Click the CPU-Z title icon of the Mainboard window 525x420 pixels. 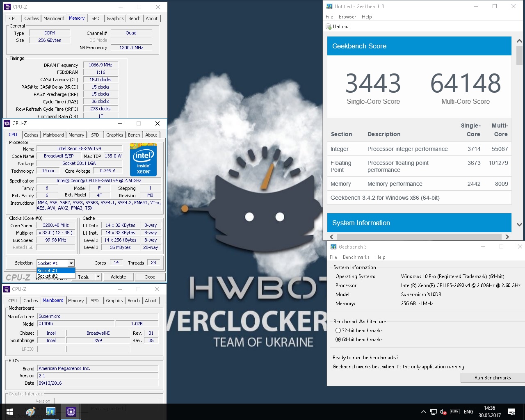point(7,289)
